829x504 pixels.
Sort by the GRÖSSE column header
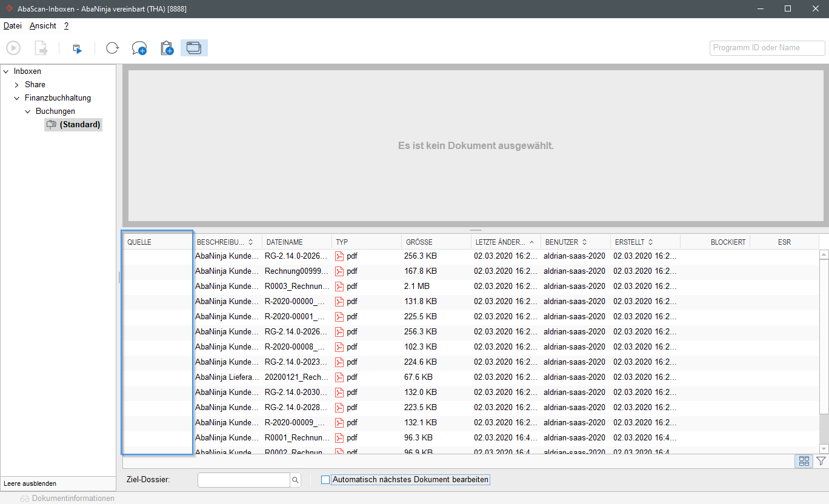click(x=419, y=242)
